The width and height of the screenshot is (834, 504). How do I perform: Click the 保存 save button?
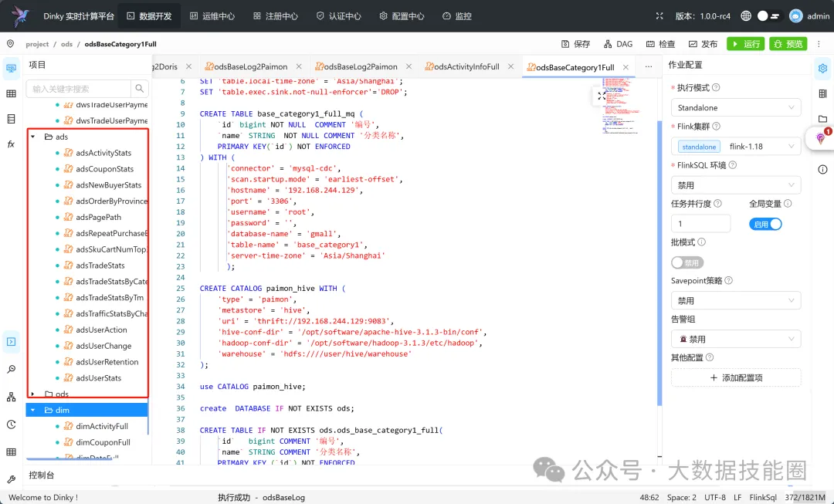[575, 44]
